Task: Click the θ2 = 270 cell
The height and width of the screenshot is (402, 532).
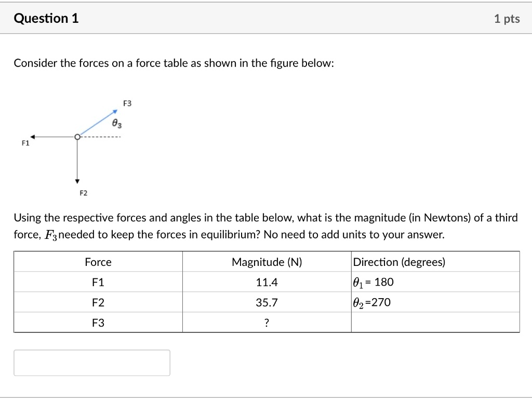Action: [369, 302]
